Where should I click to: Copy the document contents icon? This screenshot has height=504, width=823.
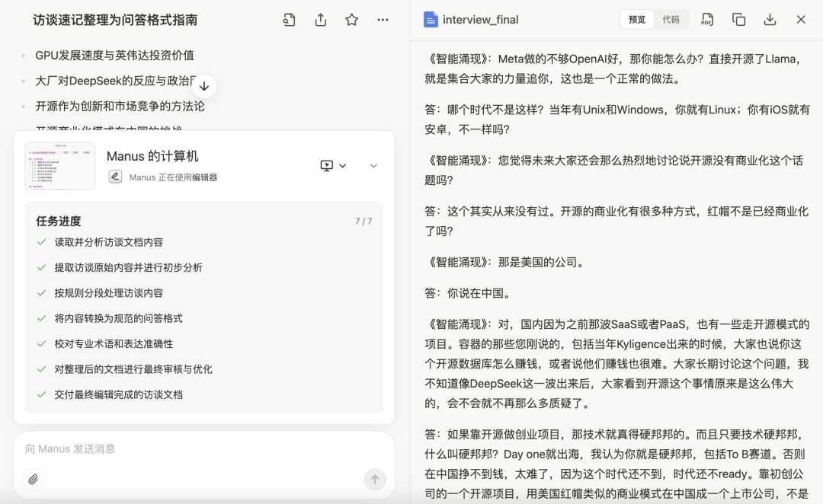738,19
